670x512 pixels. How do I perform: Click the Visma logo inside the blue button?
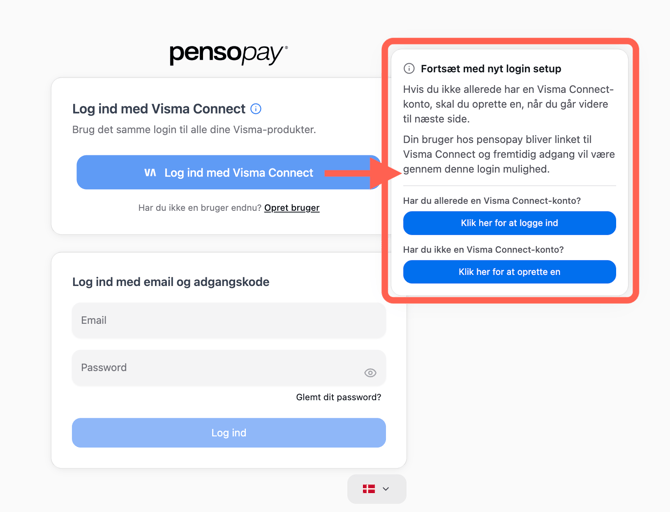pyautogui.click(x=150, y=173)
